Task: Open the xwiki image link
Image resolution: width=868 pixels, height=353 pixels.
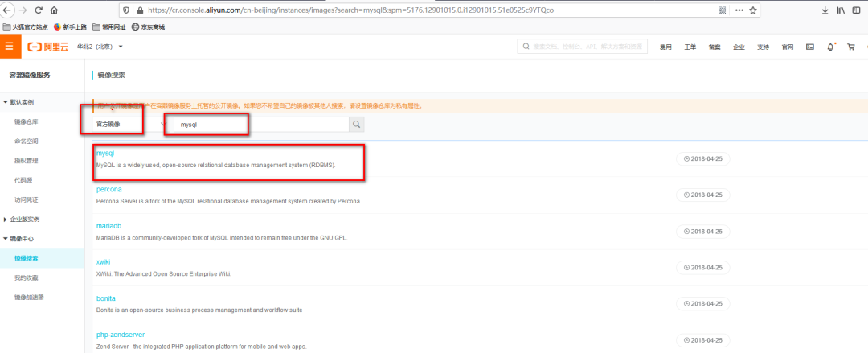Action: point(104,262)
